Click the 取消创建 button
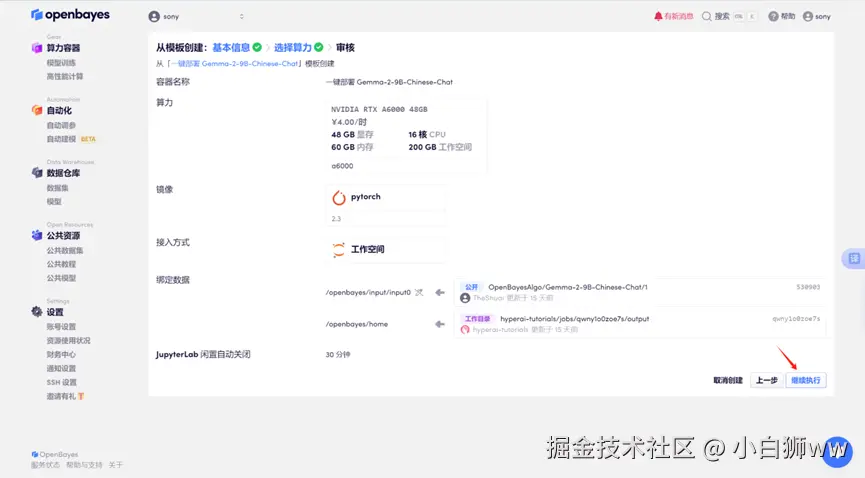Image resolution: width=865 pixels, height=478 pixels. point(728,380)
